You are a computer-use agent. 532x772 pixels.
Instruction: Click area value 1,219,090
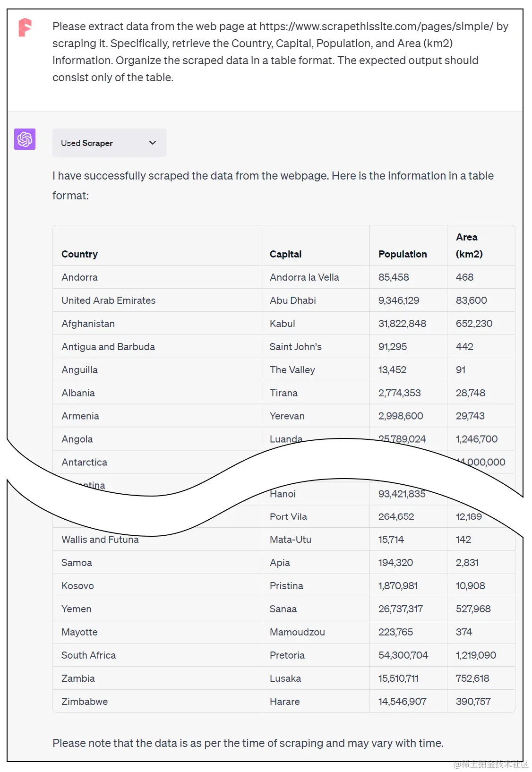476,655
